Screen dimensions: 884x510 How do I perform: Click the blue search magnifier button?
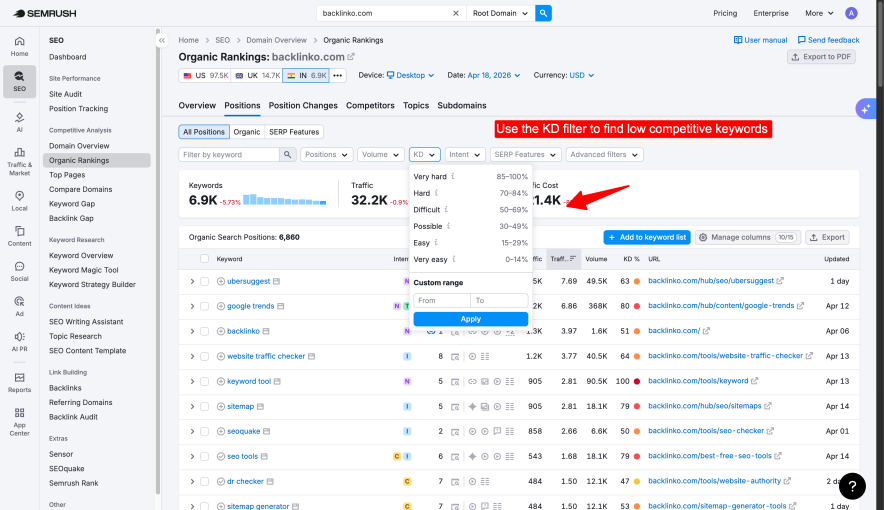pyautogui.click(x=543, y=13)
